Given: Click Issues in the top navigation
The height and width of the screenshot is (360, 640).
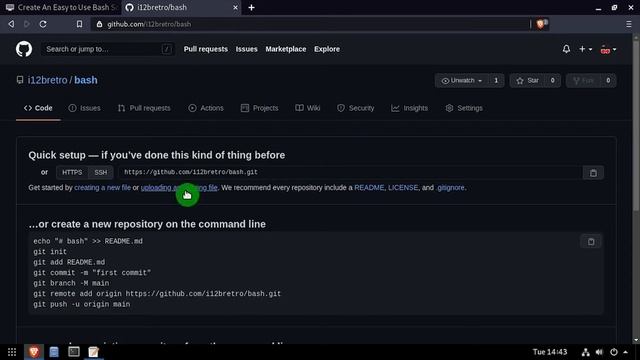Looking at the screenshot, I should (247, 49).
